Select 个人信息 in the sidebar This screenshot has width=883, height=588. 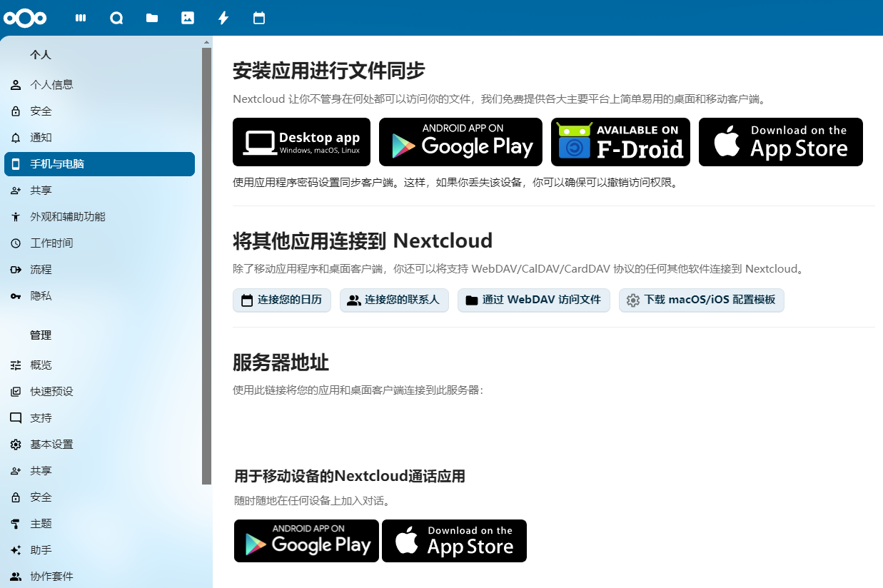(51, 85)
